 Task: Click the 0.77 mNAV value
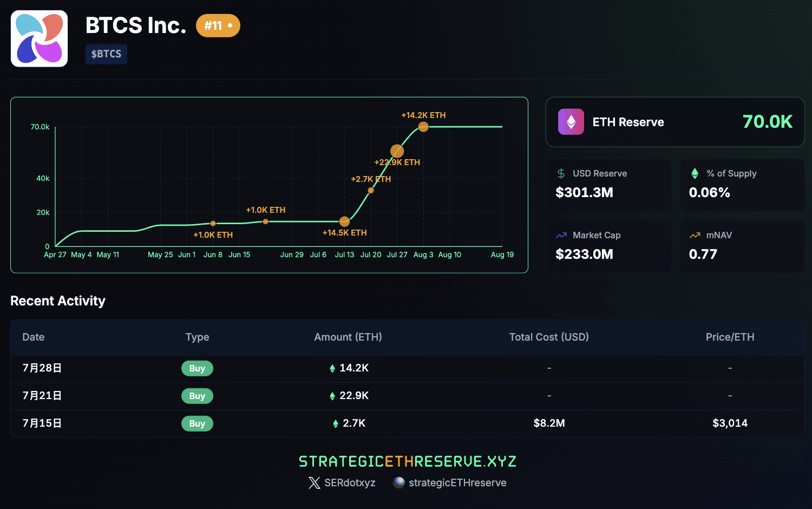pyautogui.click(x=703, y=255)
